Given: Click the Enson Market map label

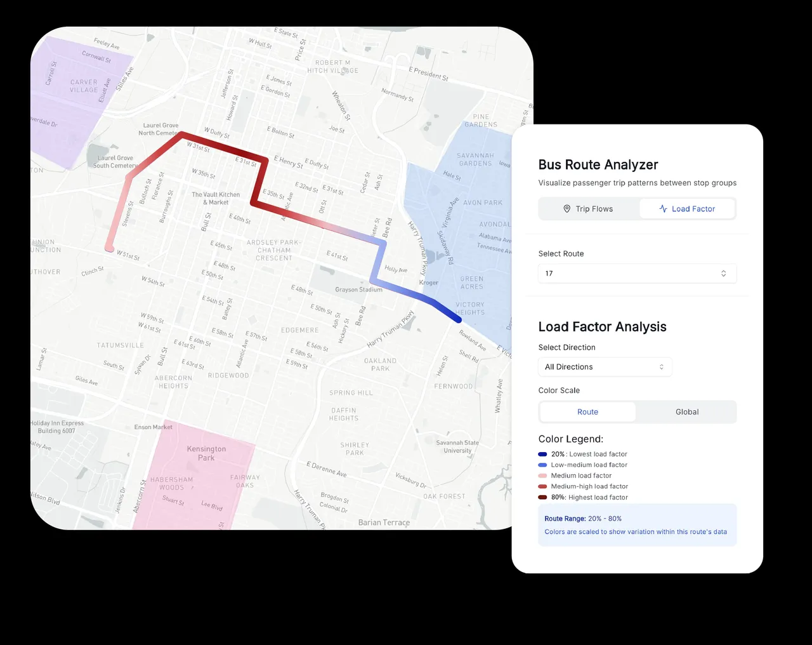Looking at the screenshot, I should (153, 427).
